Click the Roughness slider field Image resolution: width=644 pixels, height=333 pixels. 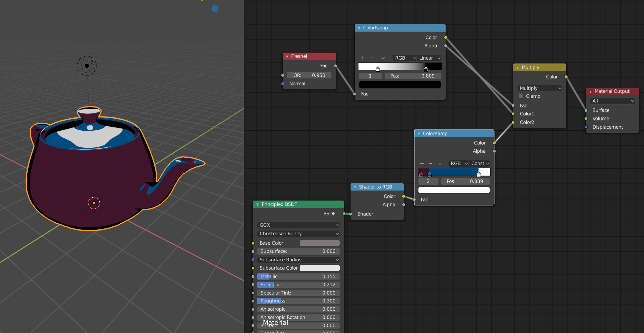(298, 301)
